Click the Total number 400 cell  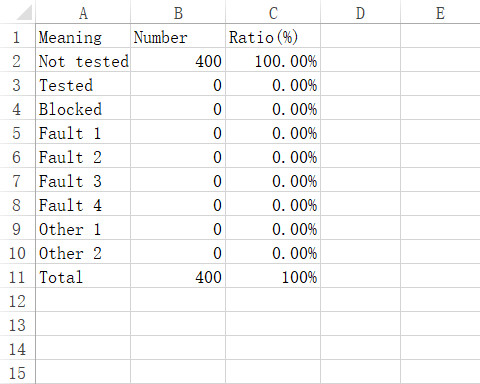coord(178,276)
